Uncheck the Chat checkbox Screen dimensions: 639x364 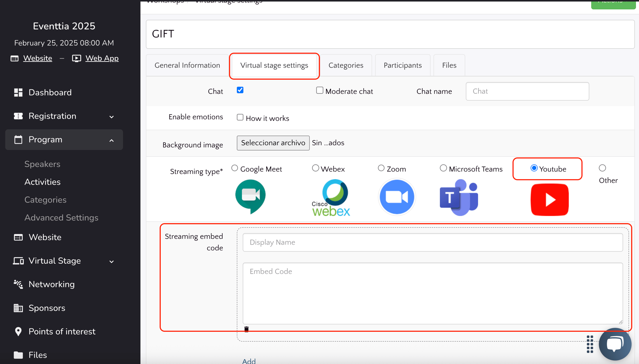coord(240,90)
